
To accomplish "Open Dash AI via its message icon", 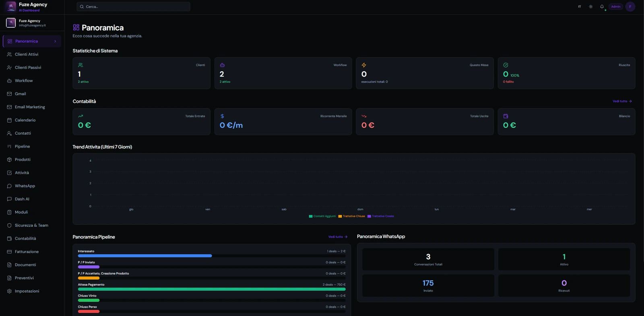I will point(9,199).
